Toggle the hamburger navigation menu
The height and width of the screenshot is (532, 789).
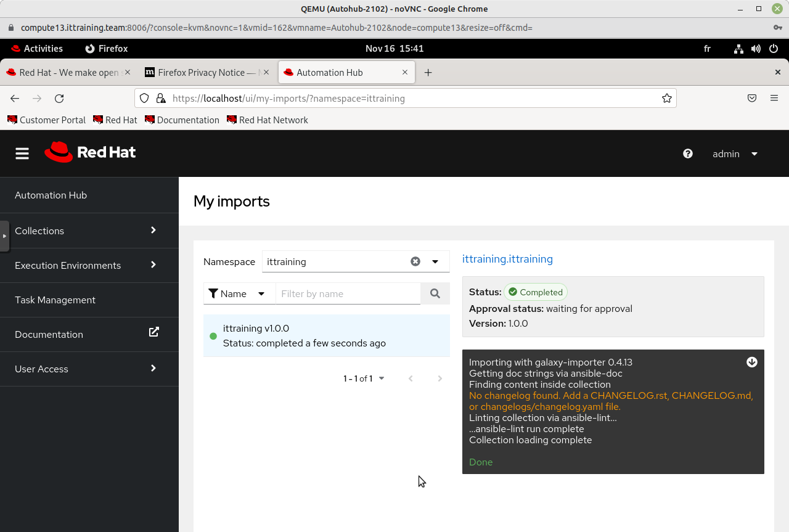(x=22, y=153)
